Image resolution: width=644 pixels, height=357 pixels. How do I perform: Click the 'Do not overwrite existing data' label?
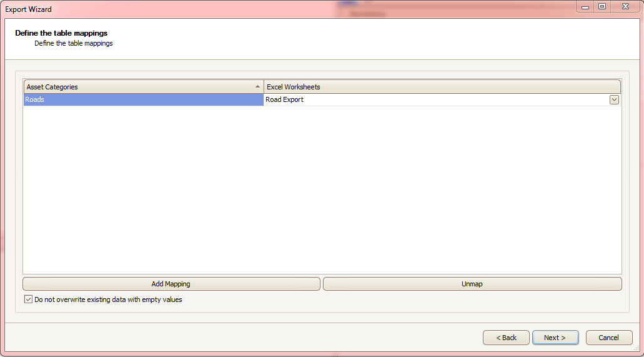108,299
